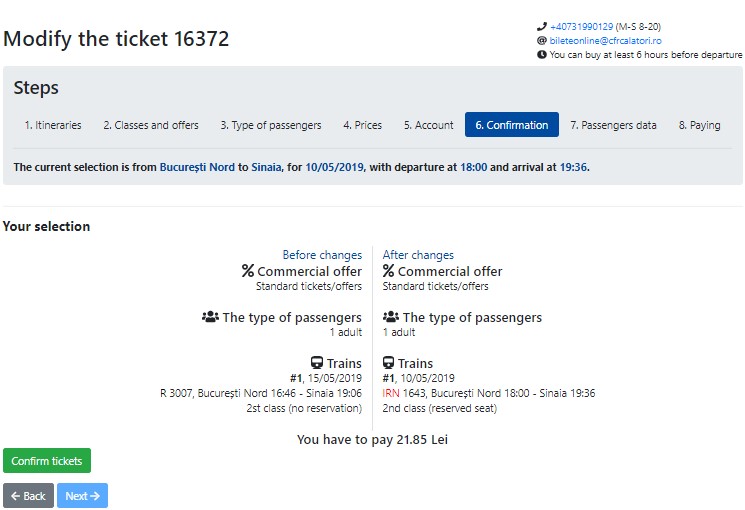Click the clock icon near purchase notice
The height and width of the screenshot is (510, 745).
tap(542, 55)
